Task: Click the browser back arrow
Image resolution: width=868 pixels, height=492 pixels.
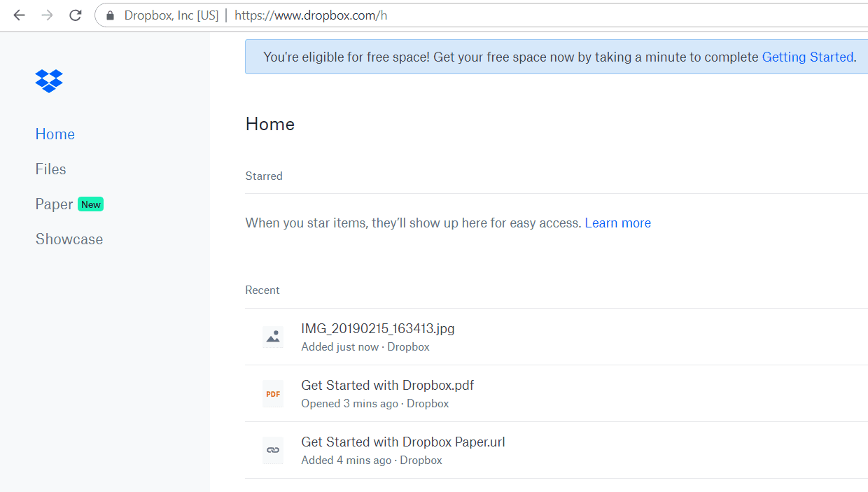Action: [x=19, y=15]
